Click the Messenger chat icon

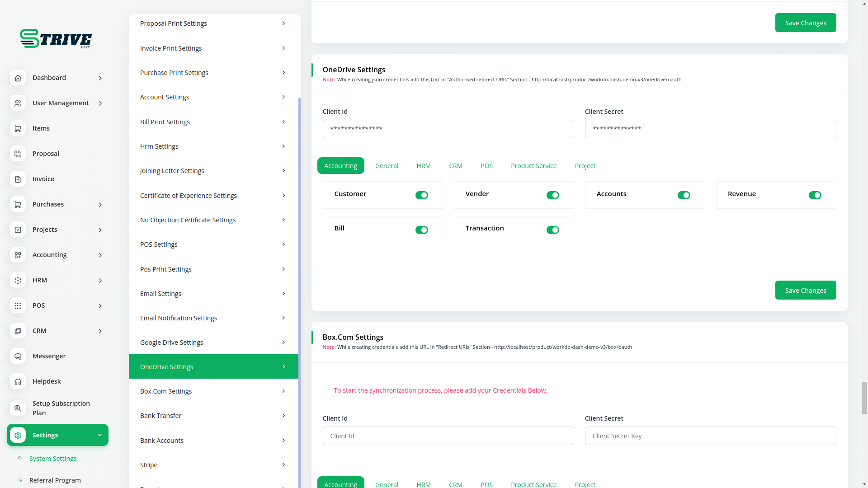point(18,356)
